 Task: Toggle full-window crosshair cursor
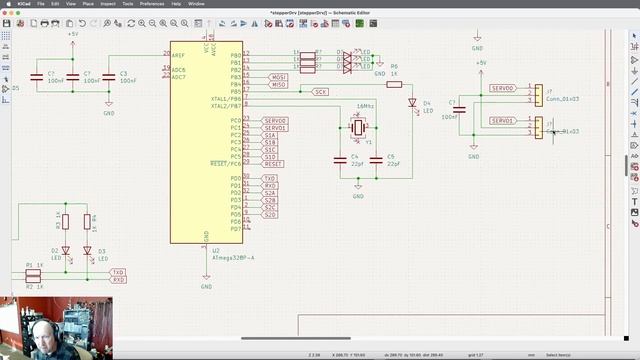click(x=6, y=79)
